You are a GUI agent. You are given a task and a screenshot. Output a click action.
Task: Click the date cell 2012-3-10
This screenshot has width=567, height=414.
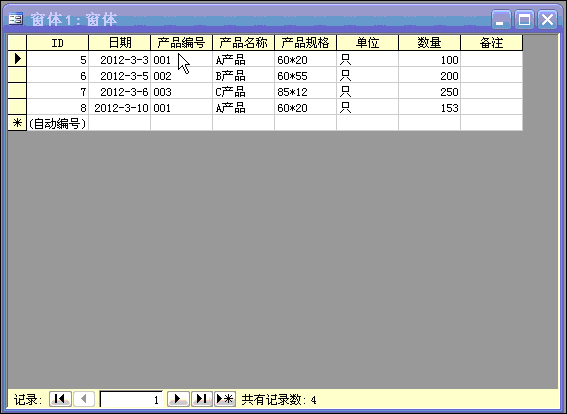[x=120, y=107]
